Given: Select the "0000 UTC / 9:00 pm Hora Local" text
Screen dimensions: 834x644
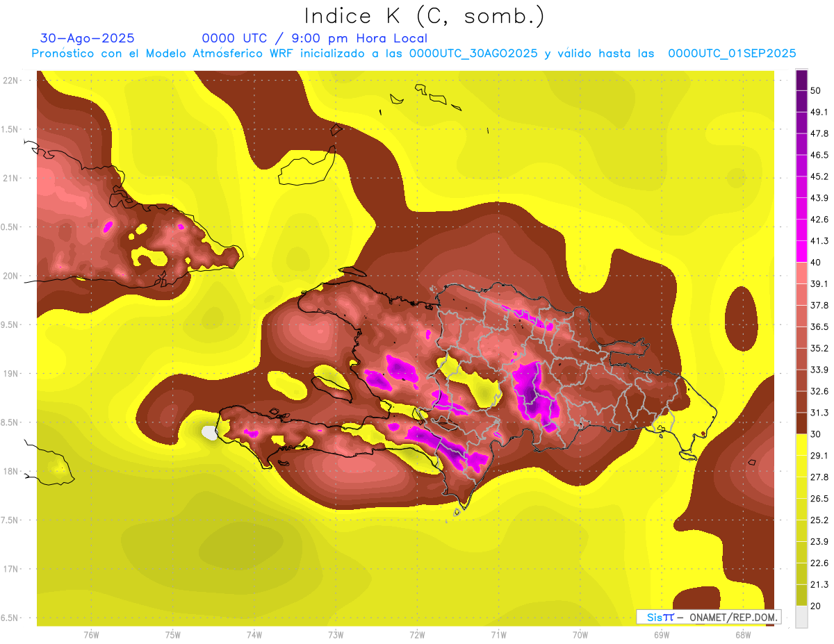Looking at the screenshot, I should click(315, 38).
